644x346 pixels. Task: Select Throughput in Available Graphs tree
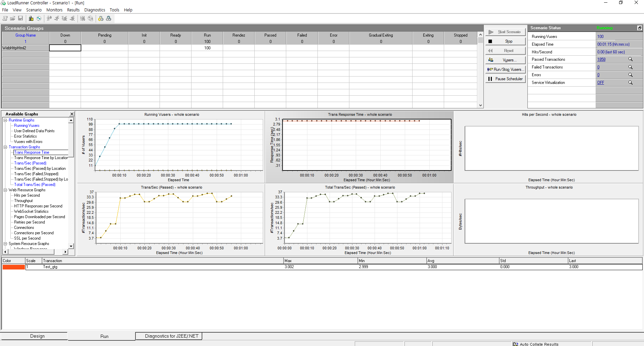point(24,201)
